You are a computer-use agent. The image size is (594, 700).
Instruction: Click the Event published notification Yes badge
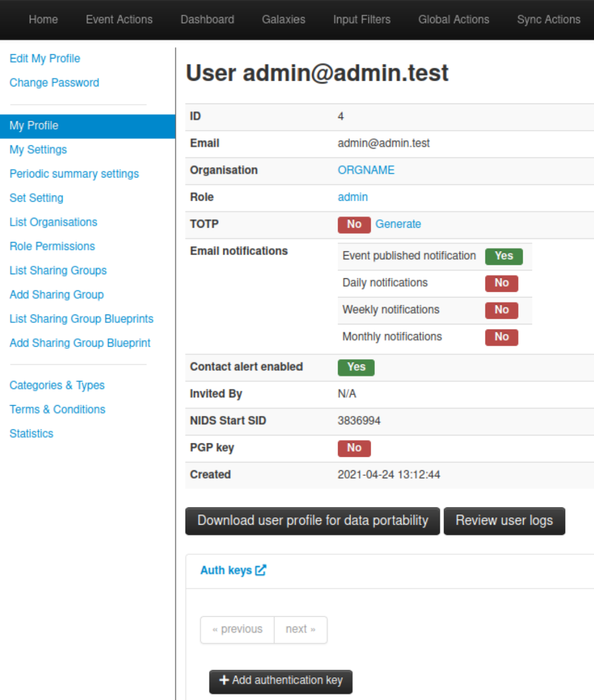(x=504, y=256)
